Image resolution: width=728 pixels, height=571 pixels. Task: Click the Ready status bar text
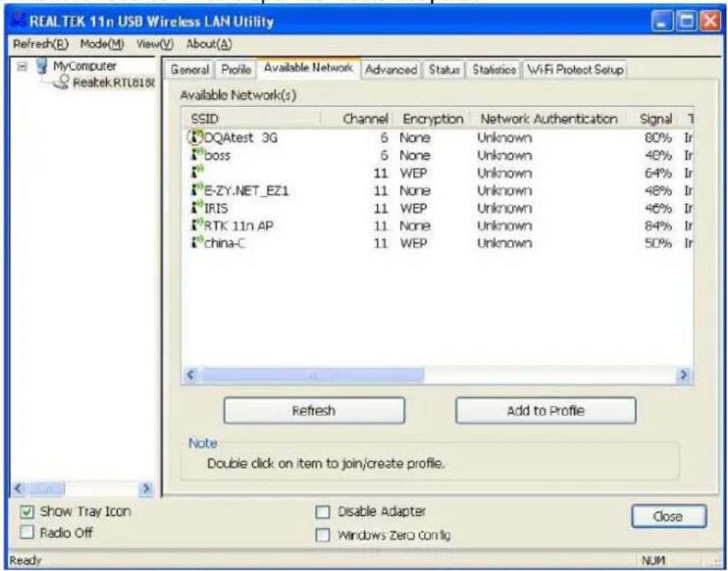coord(25,560)
